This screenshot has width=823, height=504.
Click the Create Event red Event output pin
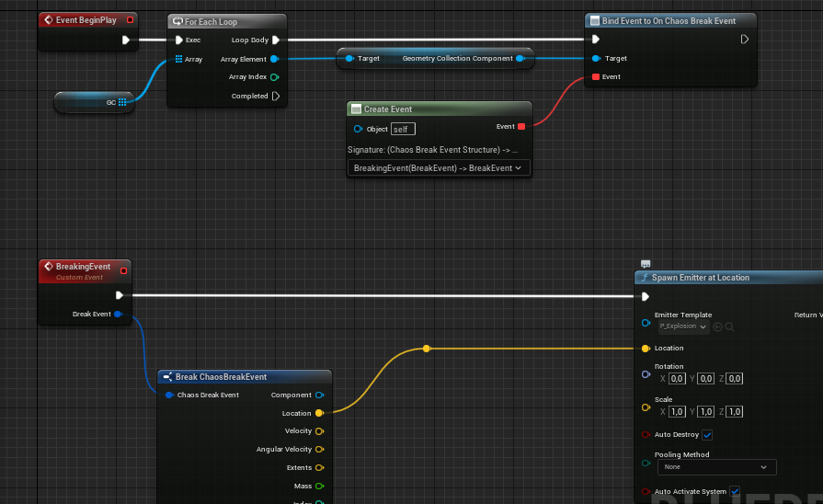pyautogui.click(x=521, y=127)
